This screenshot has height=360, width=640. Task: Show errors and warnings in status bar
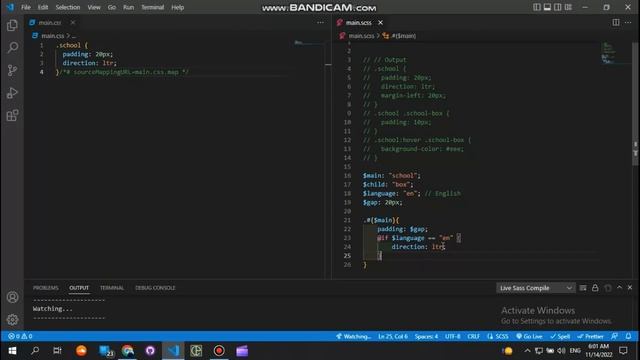point(20,336)
